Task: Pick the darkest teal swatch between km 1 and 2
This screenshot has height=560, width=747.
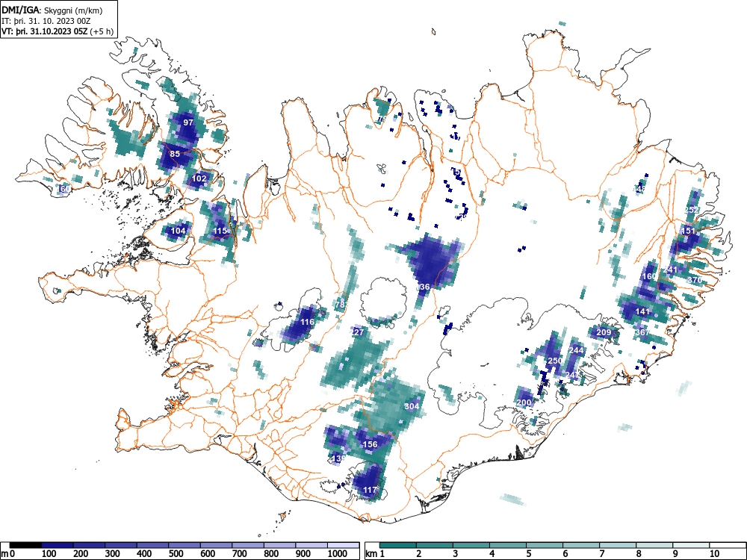Action: (x=398, y=545)
